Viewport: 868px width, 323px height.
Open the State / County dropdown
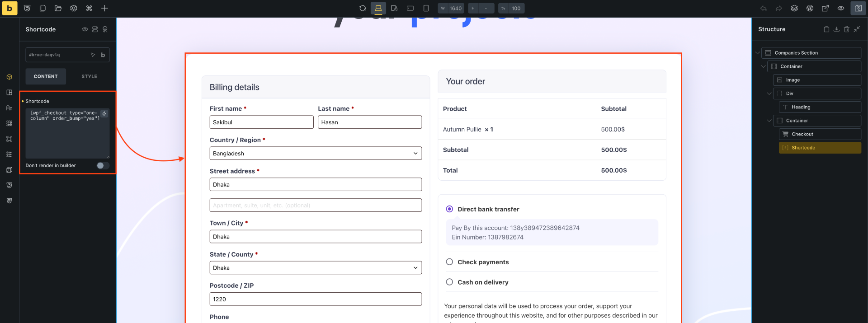click(316, 268)
